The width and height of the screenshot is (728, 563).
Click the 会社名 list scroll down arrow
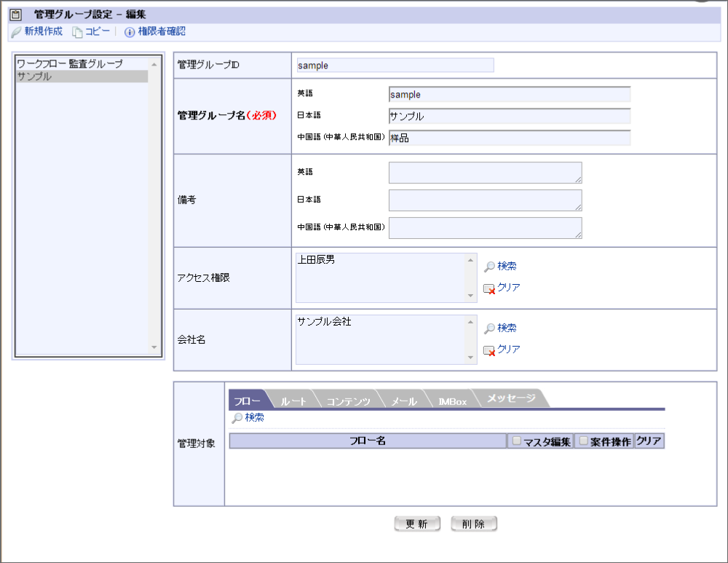click(470, 357)
